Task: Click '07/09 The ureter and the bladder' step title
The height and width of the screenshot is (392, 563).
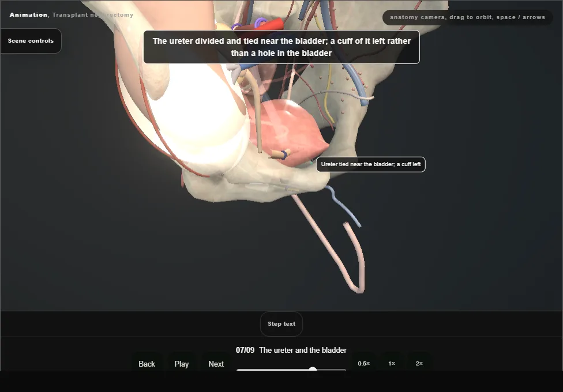Action: (291, 350)
